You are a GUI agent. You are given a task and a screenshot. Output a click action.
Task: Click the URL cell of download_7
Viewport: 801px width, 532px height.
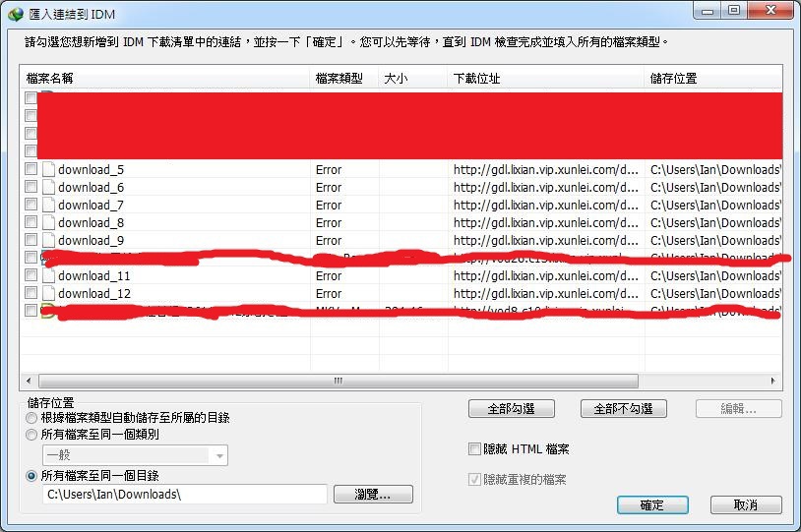545,205
